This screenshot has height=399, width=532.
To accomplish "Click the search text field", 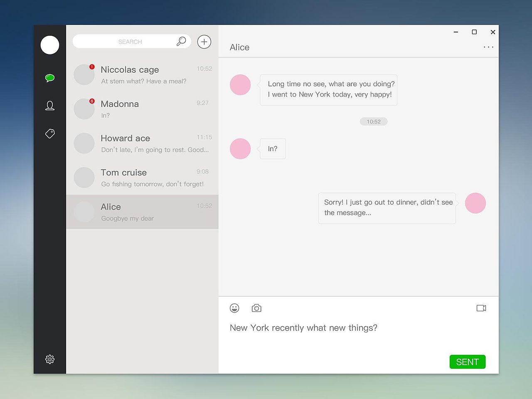I will point(130,41).
